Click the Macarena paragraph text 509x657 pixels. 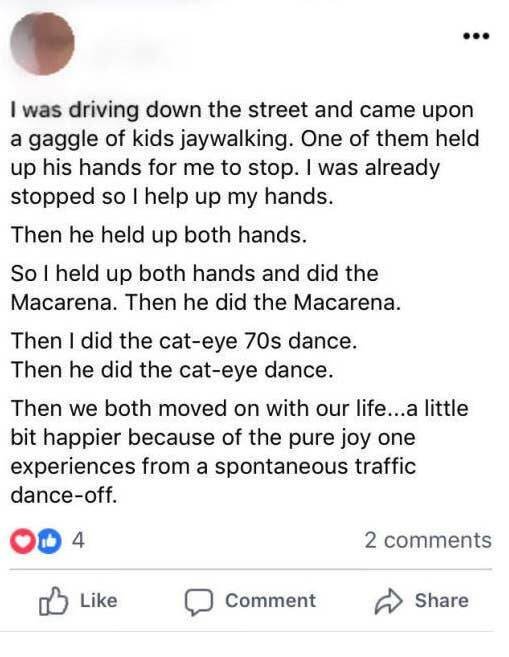click(205, 288)
